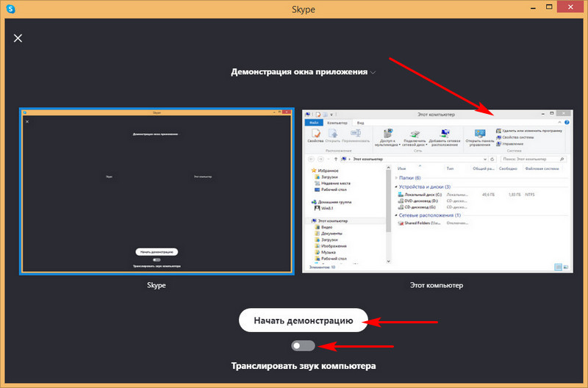
Task: Close the screen sharing picker with X icon
Action: click(x=18, y=38)
